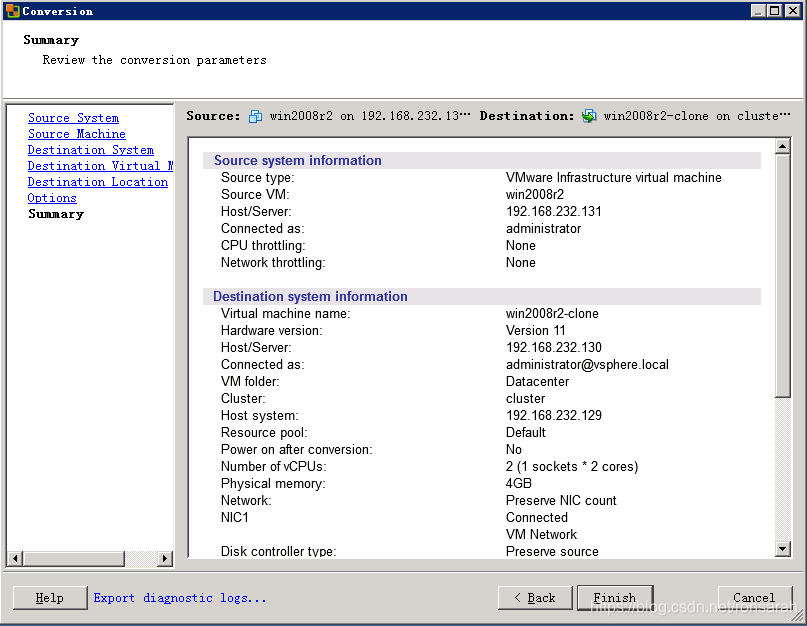Click Connected as value administrator
This screenshot has height=626, width=807.
pos(543,229)
